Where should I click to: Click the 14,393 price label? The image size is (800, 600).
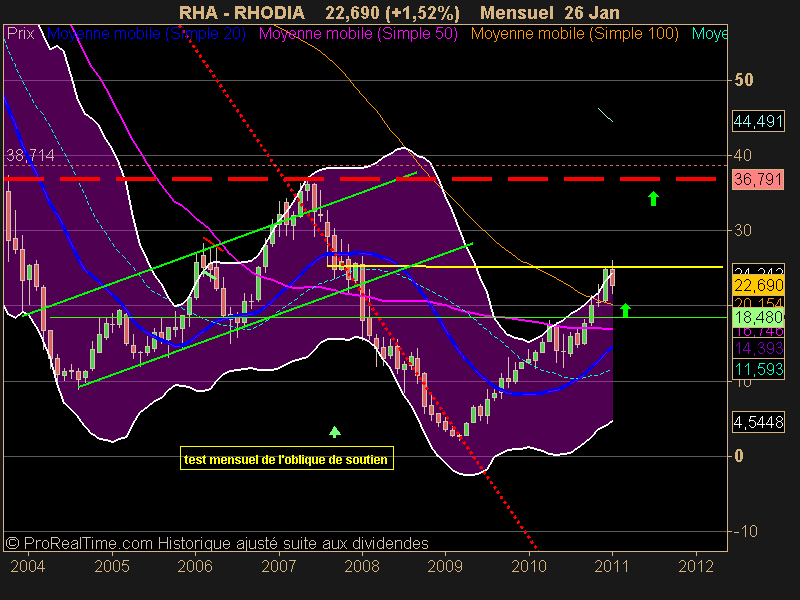point(758,348)
